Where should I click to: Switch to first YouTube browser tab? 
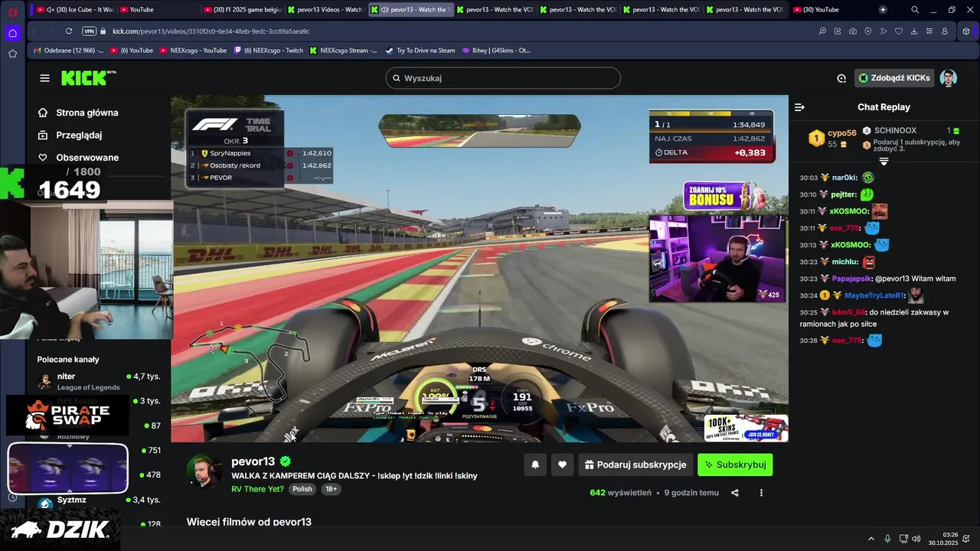[x=156, y=9]
